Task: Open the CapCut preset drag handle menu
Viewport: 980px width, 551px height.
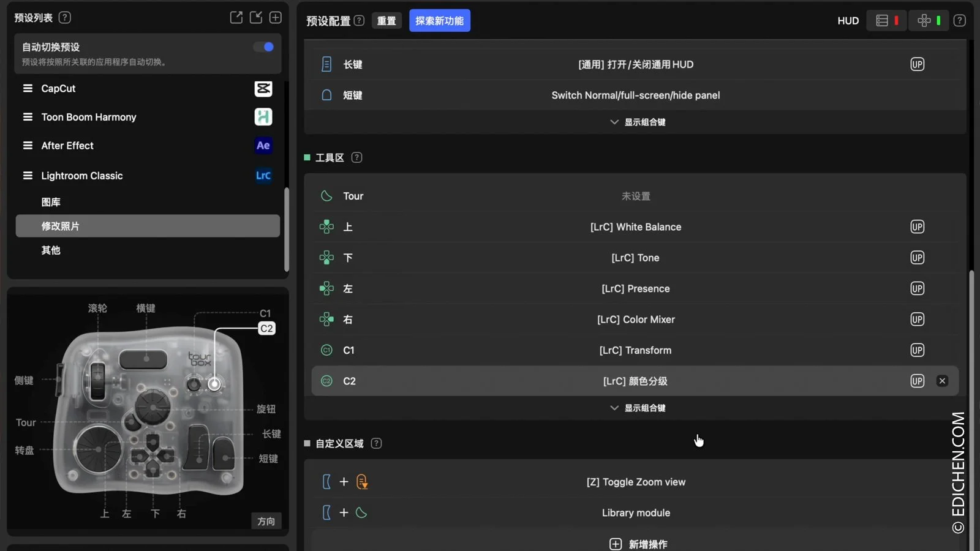Action: click(x=28, y=89)
